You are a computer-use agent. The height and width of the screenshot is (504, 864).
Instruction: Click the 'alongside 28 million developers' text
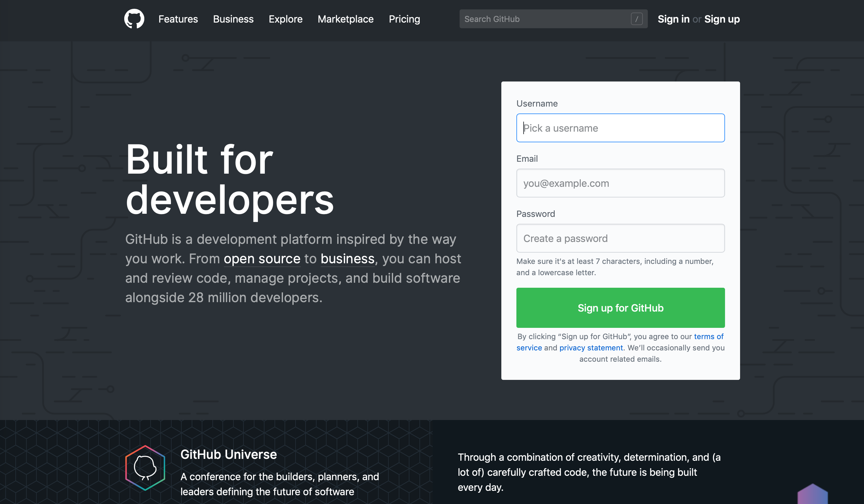[224, 297]
